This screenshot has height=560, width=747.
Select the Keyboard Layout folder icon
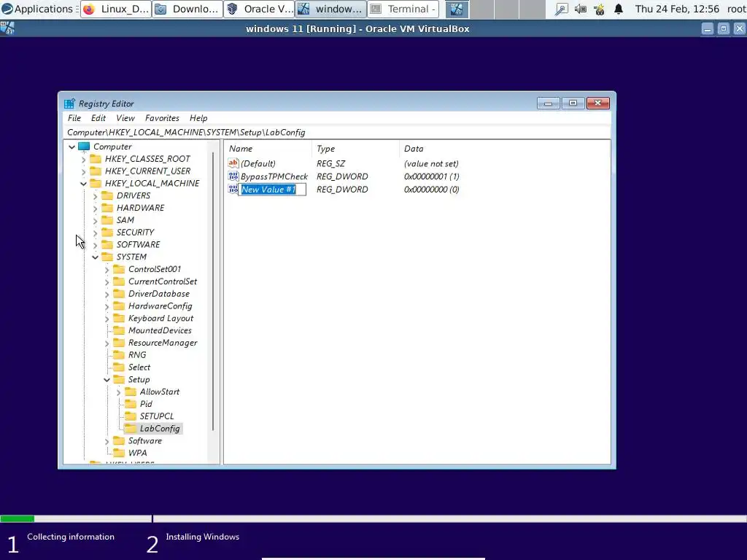click(x=119, y=318)
